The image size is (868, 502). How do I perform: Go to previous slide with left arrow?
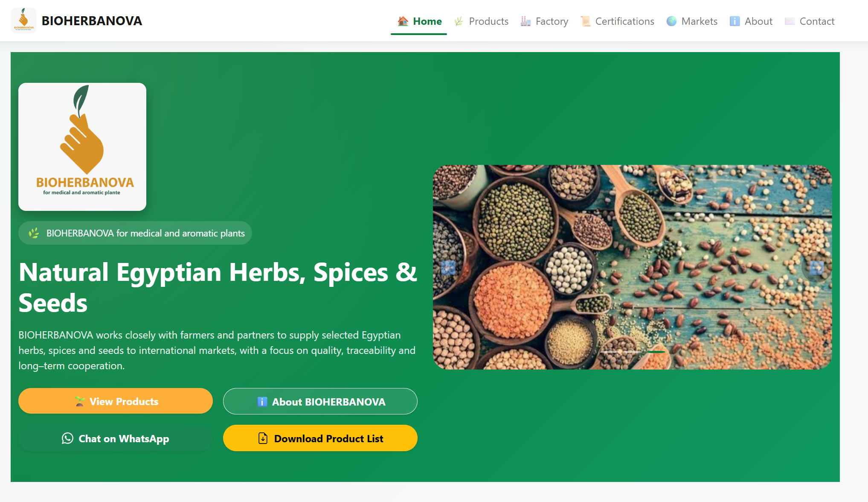448,268
